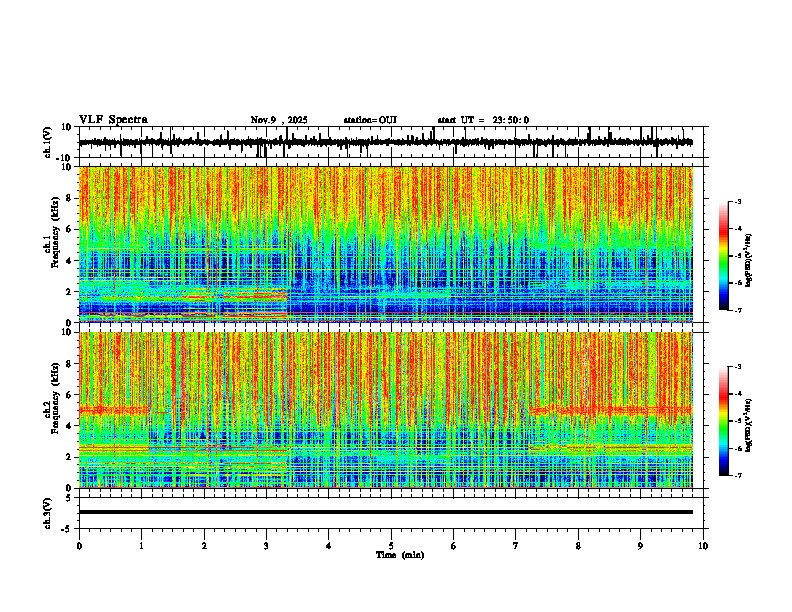792x612 pixels.
Task: Click time axis tick label "5"
Action: pyautogui.click(x=391, y=546)
